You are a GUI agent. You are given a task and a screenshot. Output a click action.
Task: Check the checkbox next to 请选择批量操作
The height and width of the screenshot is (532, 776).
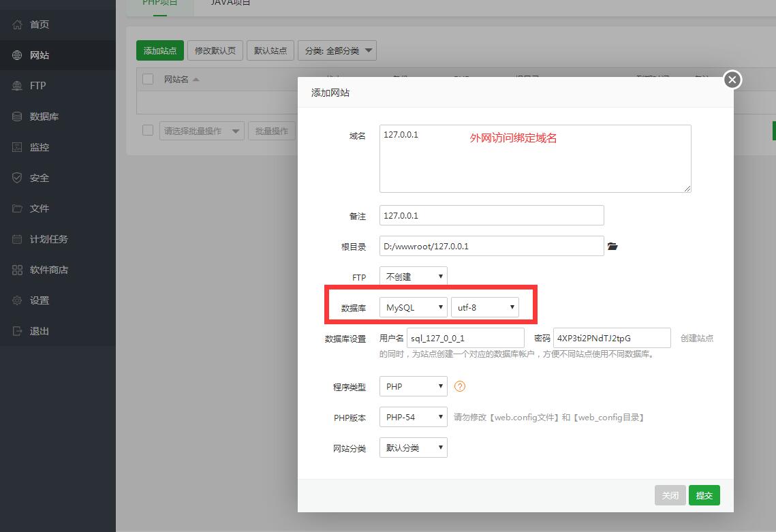(x=147, y=129)
